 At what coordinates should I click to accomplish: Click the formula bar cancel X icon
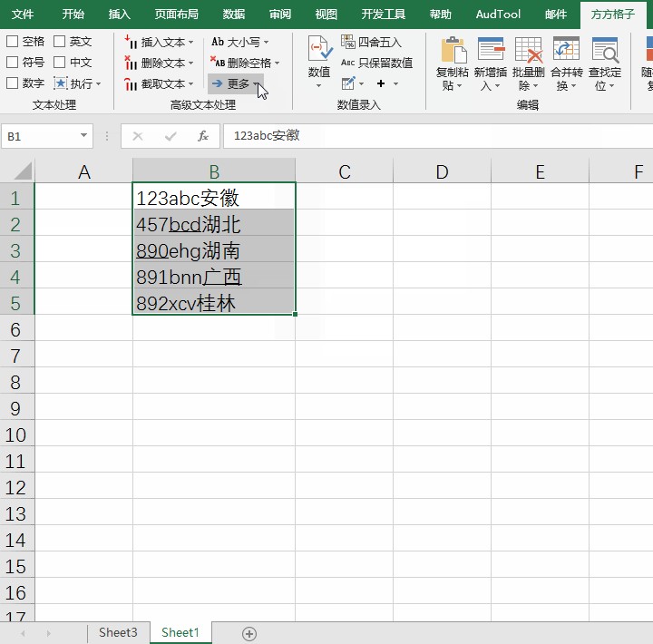pyautogui.click(x=138, y=136)
